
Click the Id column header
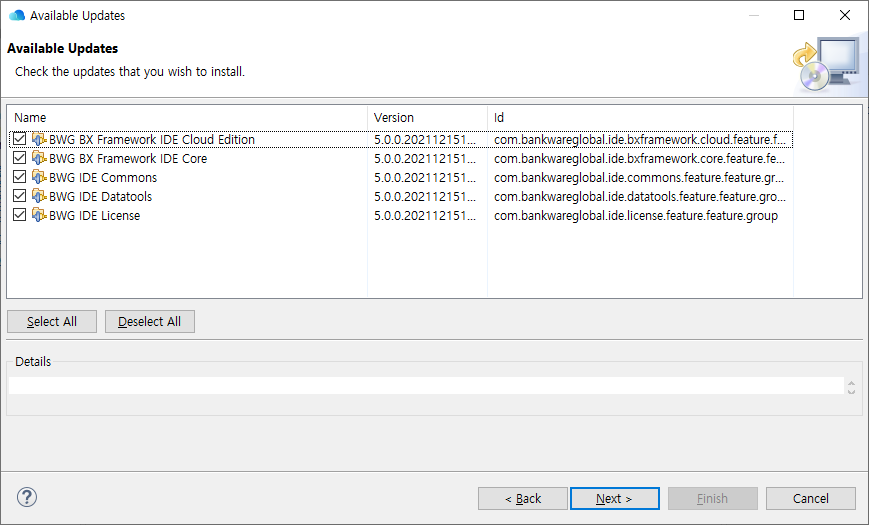640,118
